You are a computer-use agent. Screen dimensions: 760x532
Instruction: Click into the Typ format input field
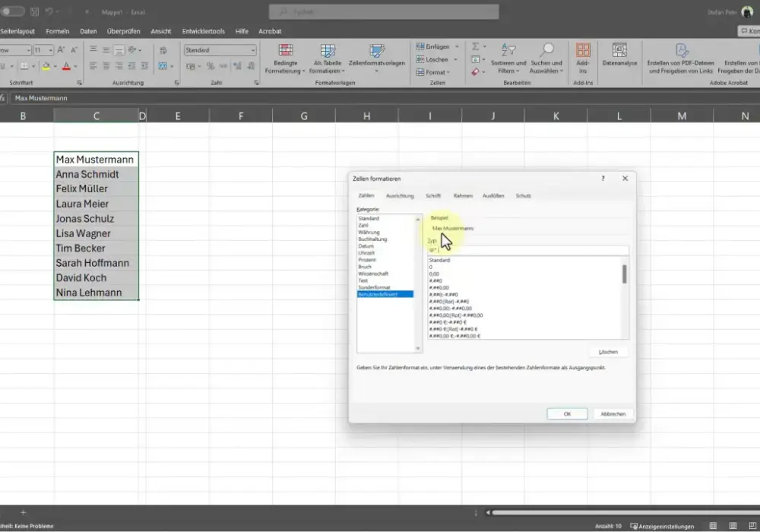[x=528, y=250]
